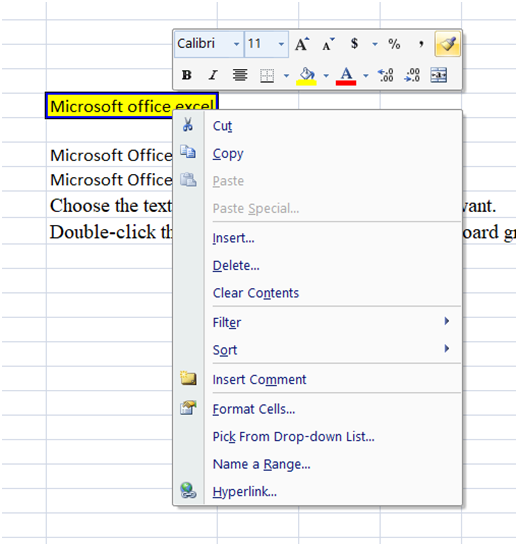Screen dimensions: 518x546
Task: Choose Hyperlink... from context menu
Action: pyautogui.click(x=317, y=491)
